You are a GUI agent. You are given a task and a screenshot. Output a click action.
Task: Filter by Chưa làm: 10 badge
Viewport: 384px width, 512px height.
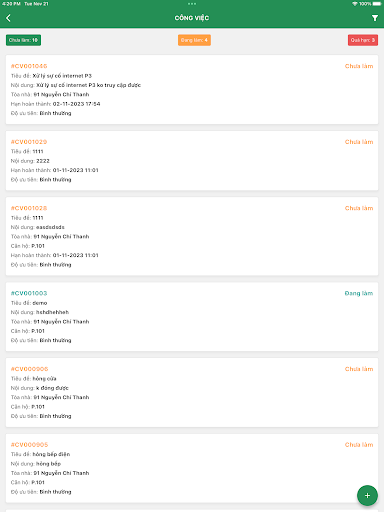23,40
